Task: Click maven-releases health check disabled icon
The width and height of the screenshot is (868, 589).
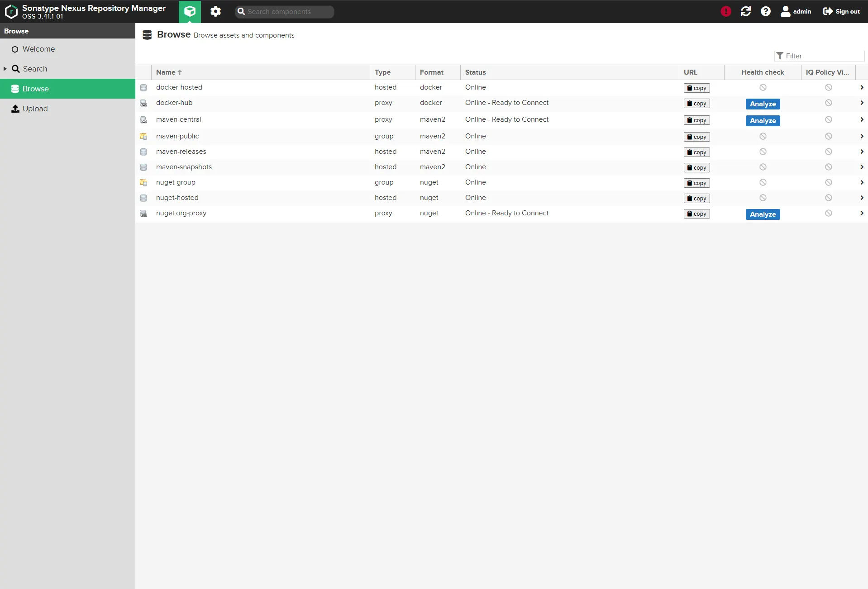Action: coord(763,152)
